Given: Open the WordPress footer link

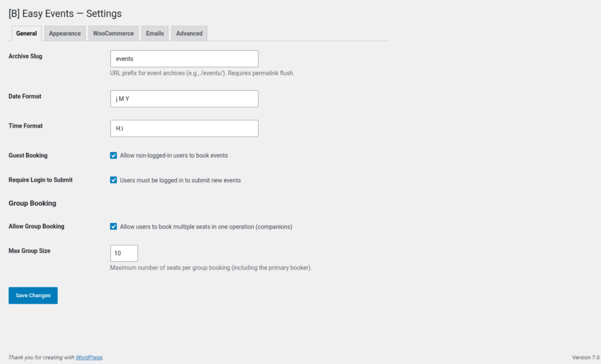Looking at the screenshot, I should pos(89,358).
